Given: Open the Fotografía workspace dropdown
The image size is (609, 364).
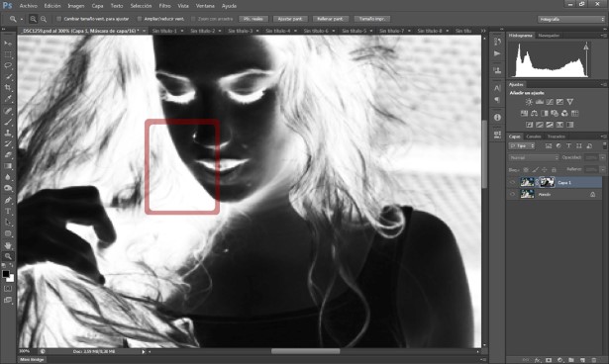Looking at the screenshot, I should [571, 19].
